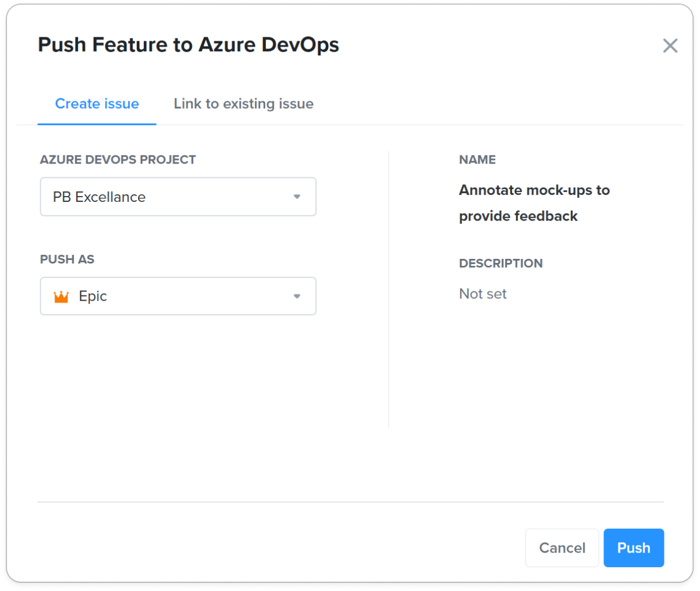This screenshot has width=700, height=591.
Task: Click the AZURE DEVOPS PROJECT label
Action: pos(118,159)
